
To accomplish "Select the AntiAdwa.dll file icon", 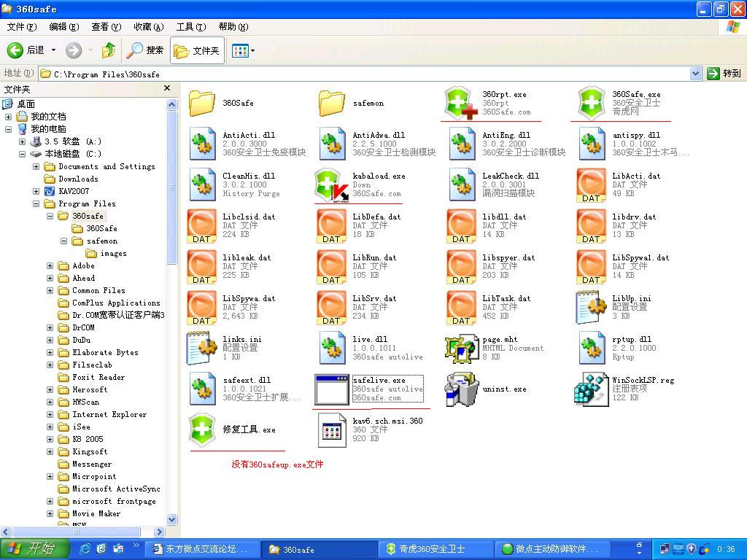I will coord(332,144).
